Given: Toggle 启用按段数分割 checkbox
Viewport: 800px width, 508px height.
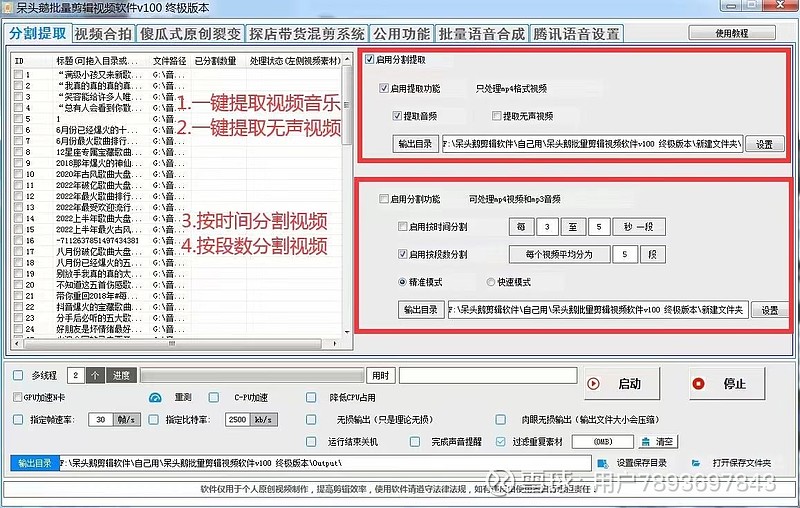Looking at the screenshot, I should (403, 253).
